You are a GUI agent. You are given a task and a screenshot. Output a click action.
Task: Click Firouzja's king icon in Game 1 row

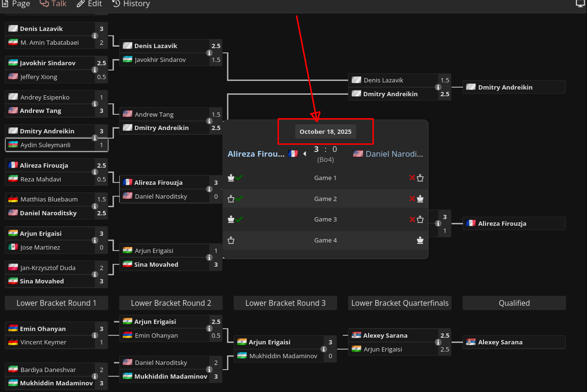231,178
